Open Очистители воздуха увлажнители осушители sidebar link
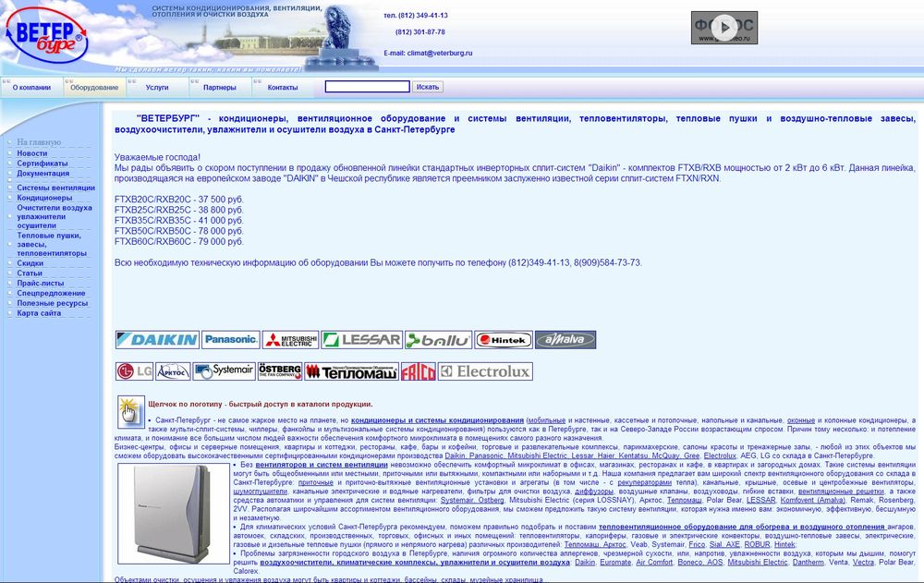The height and width of the screenshot is (583, 924). 55,216
